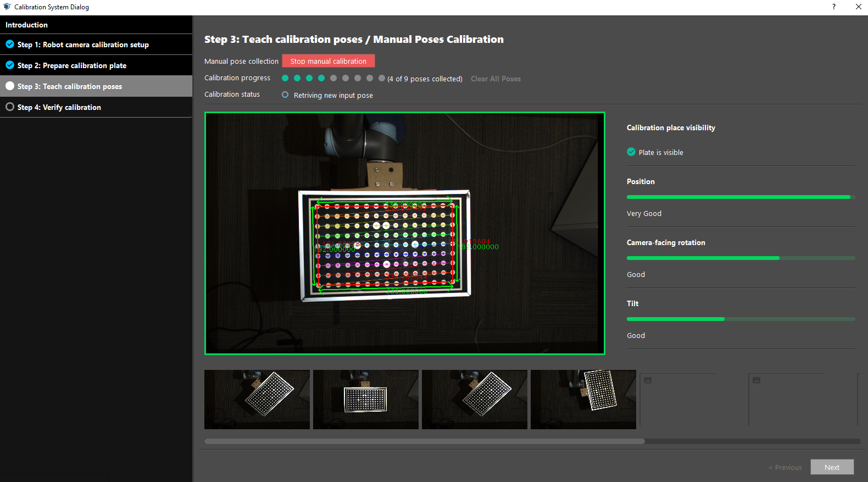Click the Tilt quality progress bar
This screenshot has width=868, height=482.
click(x=741, y=319)
